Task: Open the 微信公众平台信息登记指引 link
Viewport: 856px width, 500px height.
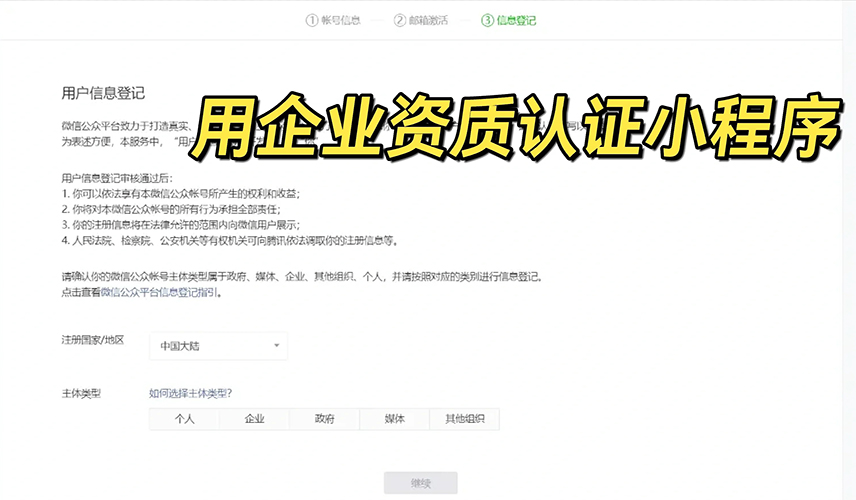Action: click(159, 293)
